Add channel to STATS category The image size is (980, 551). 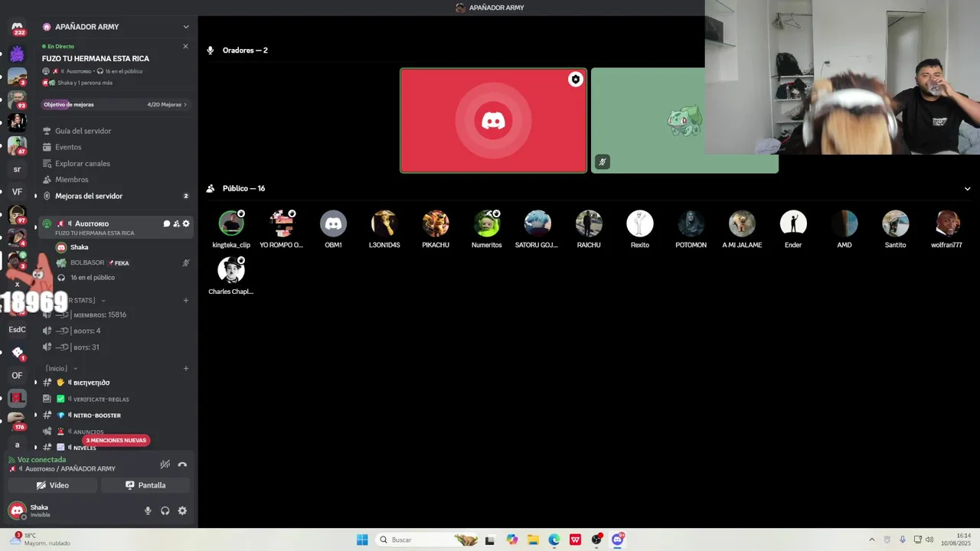pyautogui.click(x=185, y=300)
